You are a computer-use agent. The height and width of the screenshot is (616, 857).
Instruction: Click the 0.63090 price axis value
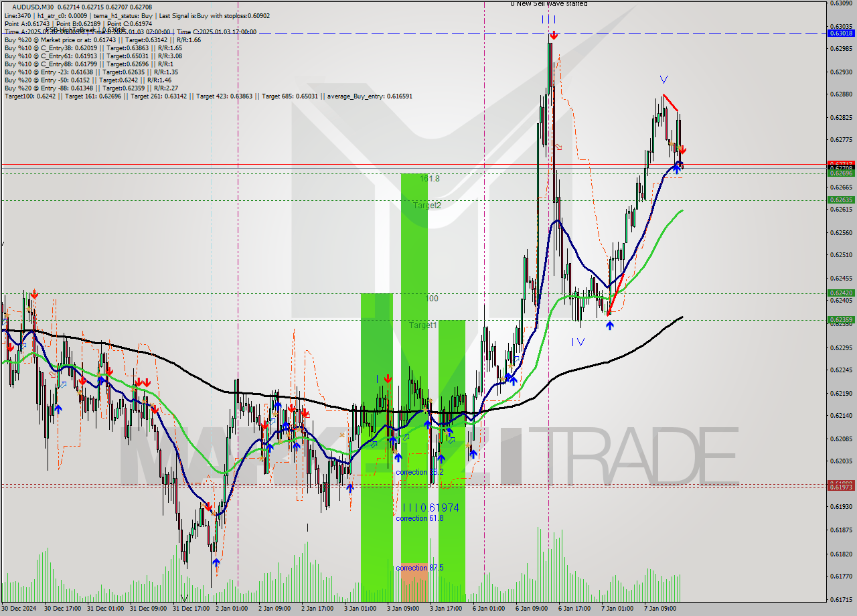(841, 3)
